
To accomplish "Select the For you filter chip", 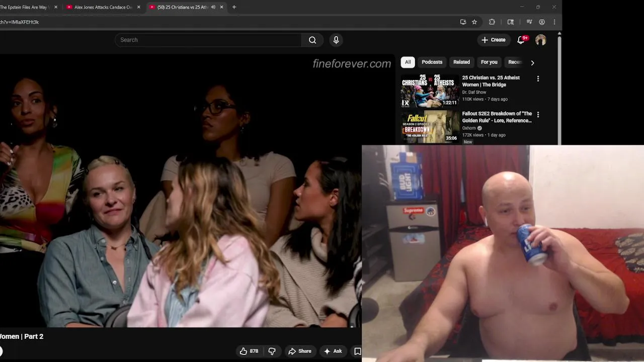I will [489, 62].
